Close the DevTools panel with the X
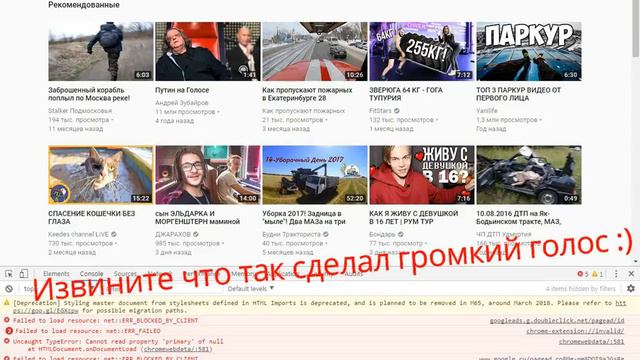Image resolution: width=640 pixels, height=360 pixels. click(x=631, y=273)
